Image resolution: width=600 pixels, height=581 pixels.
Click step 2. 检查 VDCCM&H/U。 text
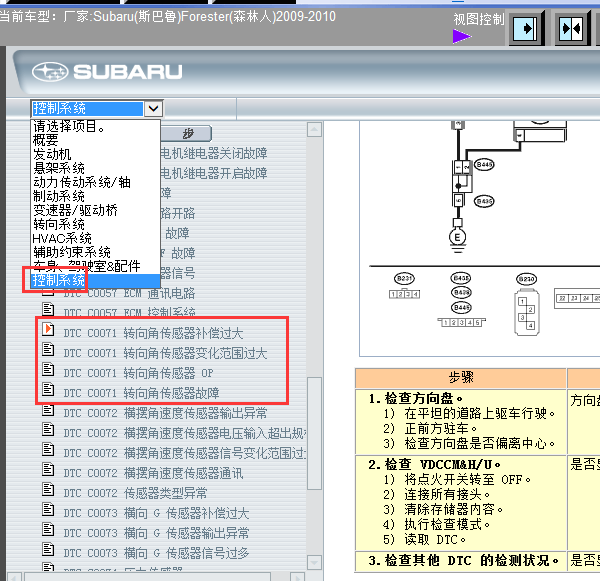tap(434, 464)
